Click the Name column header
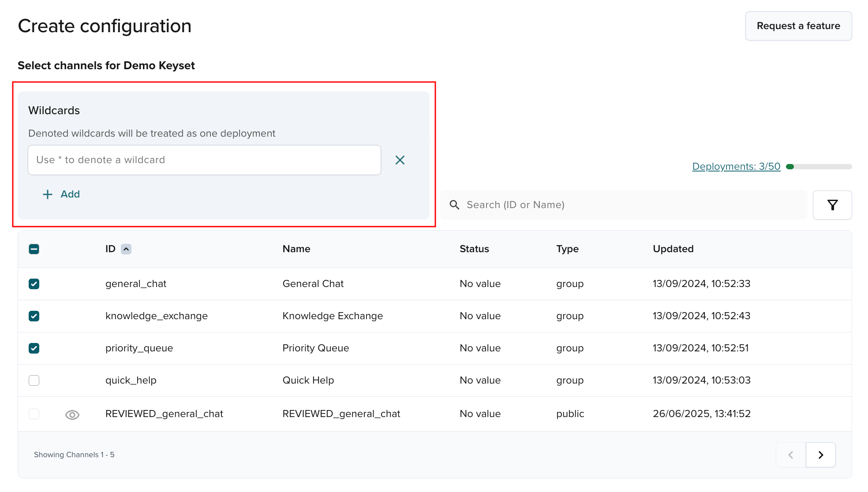This screenshot has width=868, height=492. [x=296, y=249]
